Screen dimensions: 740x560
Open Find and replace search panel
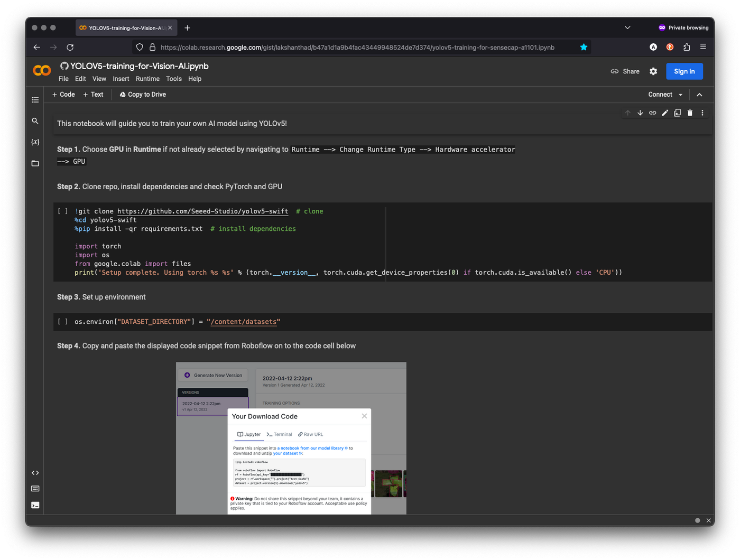(x=35, y=121)
